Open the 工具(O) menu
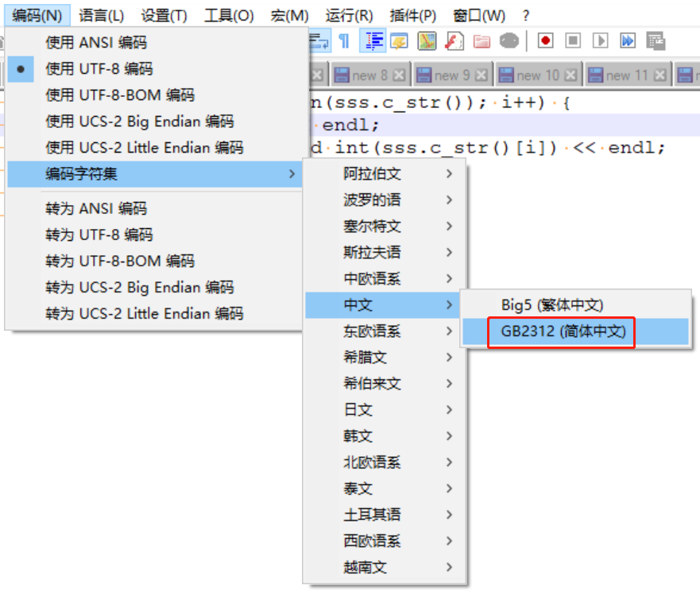700x593 pixels. (x=229, y=16)
